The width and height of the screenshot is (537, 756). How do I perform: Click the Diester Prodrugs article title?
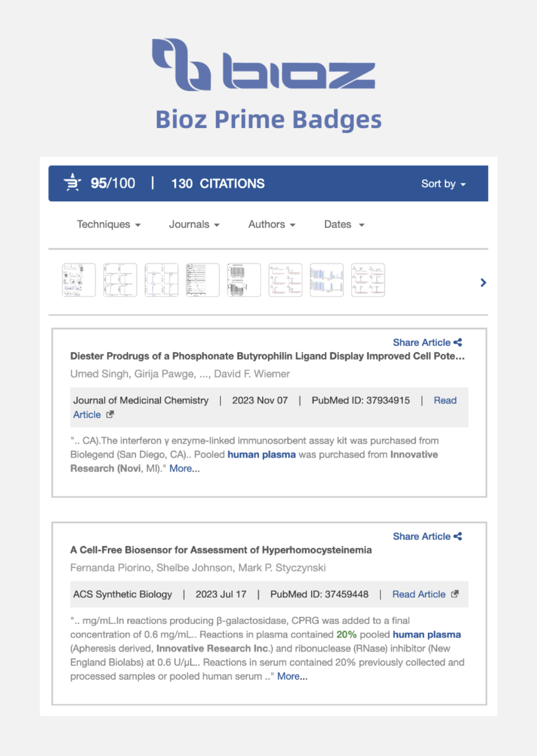coord(267,356)
